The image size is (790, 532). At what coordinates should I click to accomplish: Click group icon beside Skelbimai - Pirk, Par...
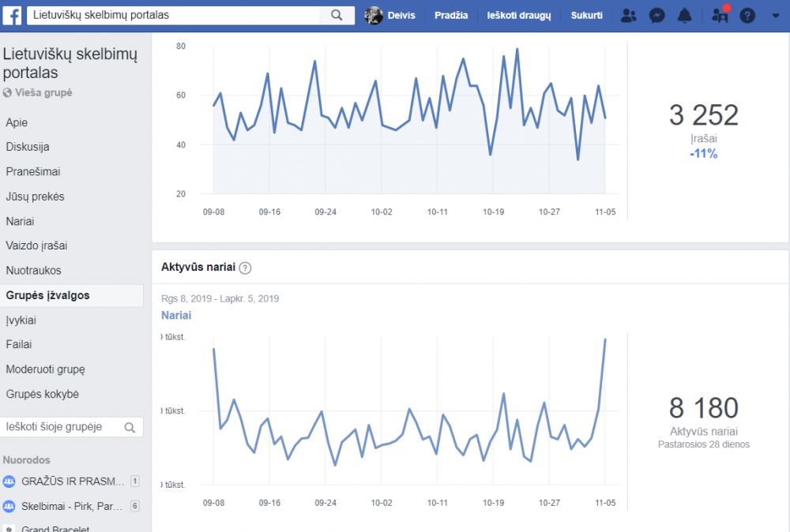9,506
